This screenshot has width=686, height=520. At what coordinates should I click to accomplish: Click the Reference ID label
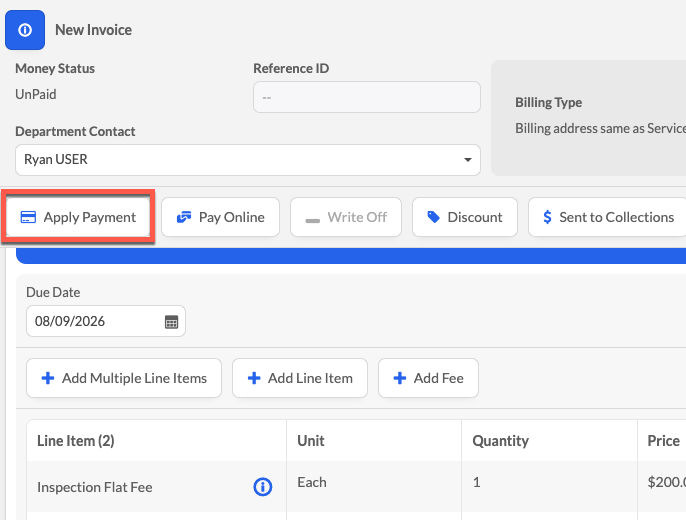291,69
